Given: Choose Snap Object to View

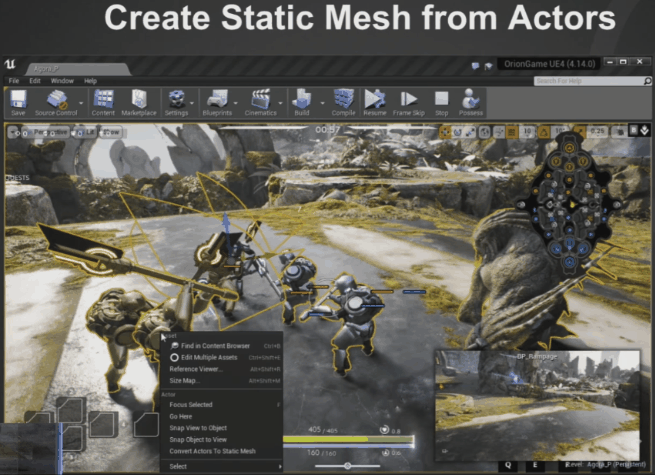Looking at the screenshot, I should (x=222, y=439).
